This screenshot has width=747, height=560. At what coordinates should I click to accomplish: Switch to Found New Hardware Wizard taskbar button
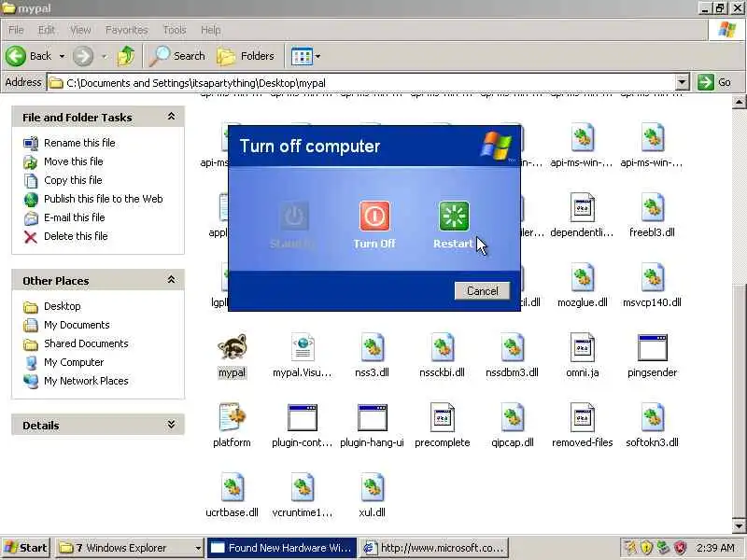(x=282, y=548)
